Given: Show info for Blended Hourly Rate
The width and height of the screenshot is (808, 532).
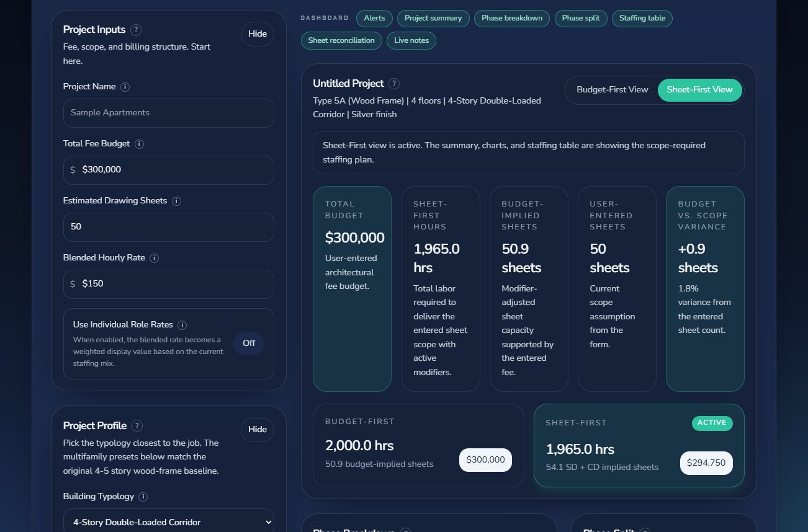Looking at the screenshot, I should pyautogui.click(x=155, y=258).
